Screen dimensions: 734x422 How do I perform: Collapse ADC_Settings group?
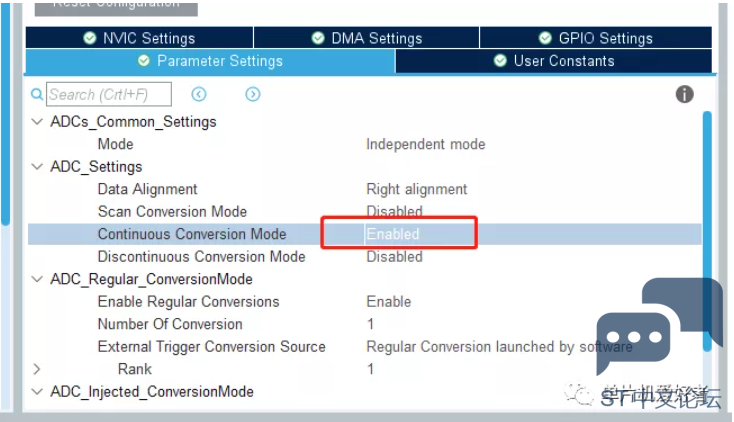click(x=37, y=167)
